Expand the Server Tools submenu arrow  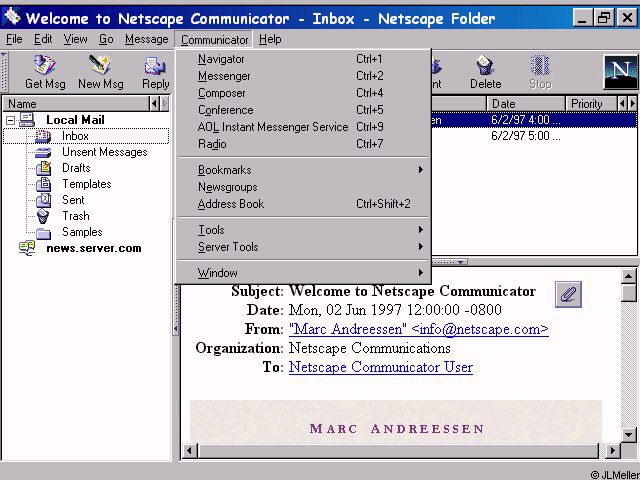tap(420, 247)
